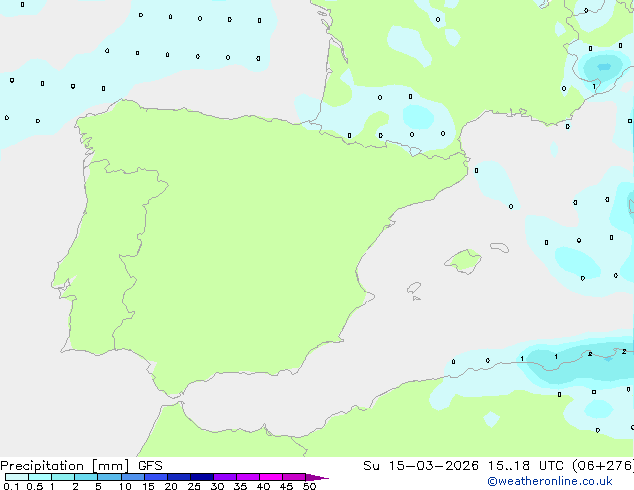Pick the 1–2 mm legend swatch
The height and width of the screenshot is (490, 634).
63,477
